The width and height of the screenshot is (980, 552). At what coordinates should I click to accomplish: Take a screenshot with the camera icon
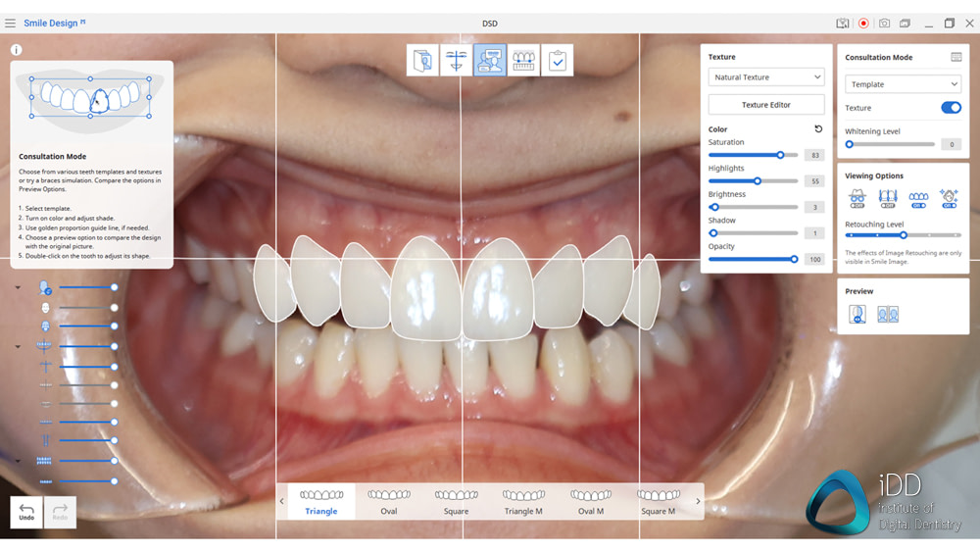(884, 23)
